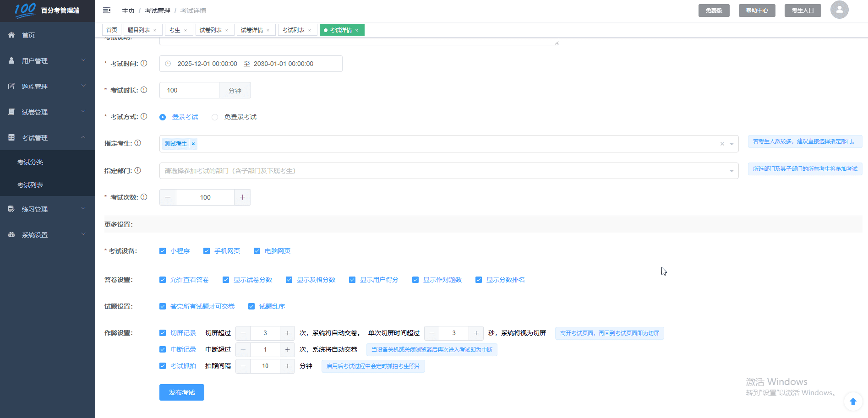Expand the 系统设置 sidebar menu
The height and width of the screenshot is (418, 868).
pos(47,234)
